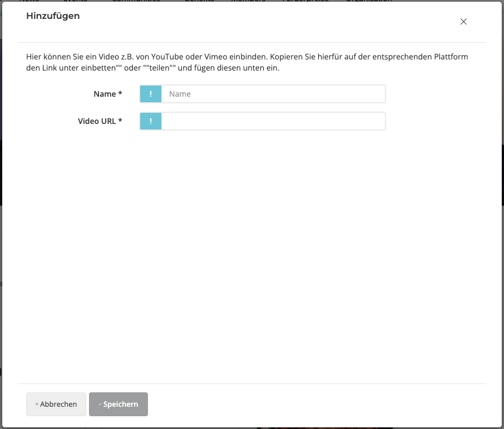
Task: Click the required asterisk next to Name
Action: 120,94
